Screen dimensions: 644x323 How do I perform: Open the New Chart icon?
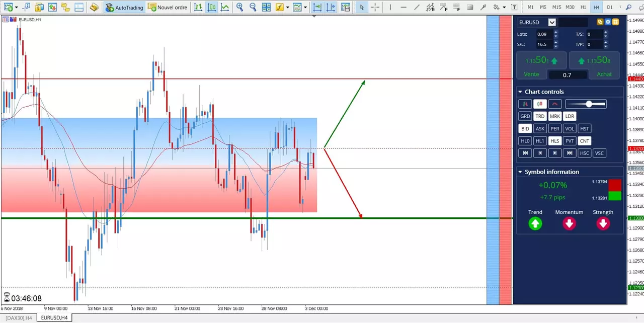8,7
